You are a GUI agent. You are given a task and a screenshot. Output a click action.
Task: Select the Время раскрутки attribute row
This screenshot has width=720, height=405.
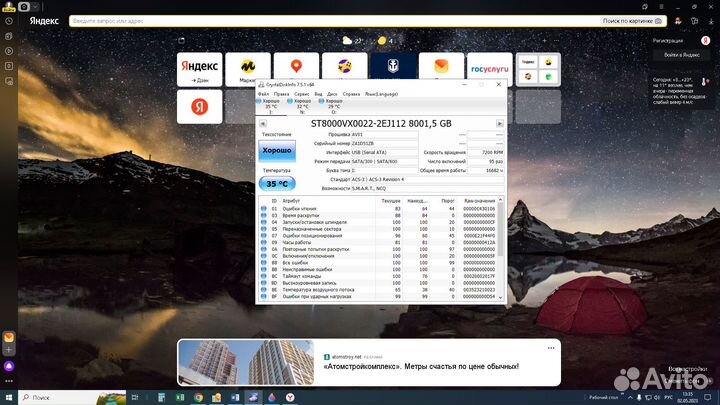[378, 215]
